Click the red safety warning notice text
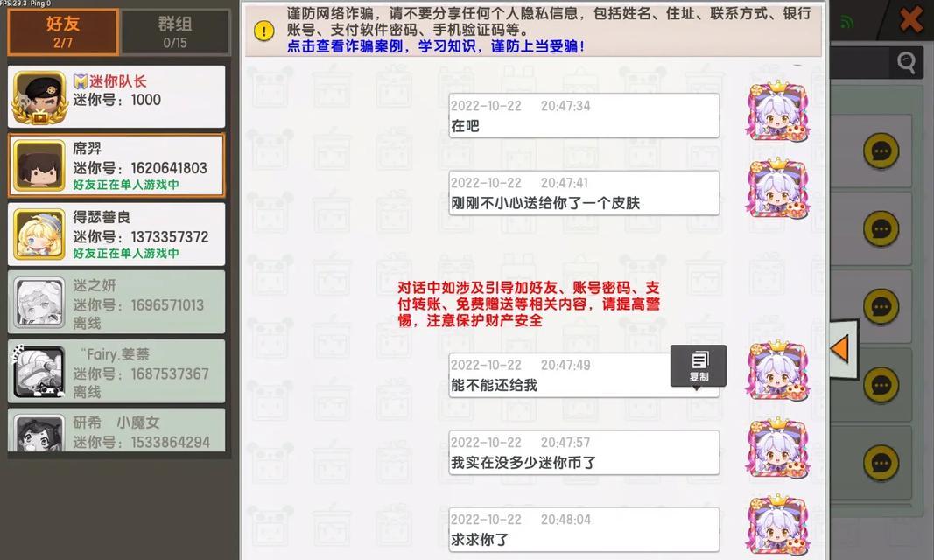The height and width of the screenshot is (560, 934). coord(529,304)
